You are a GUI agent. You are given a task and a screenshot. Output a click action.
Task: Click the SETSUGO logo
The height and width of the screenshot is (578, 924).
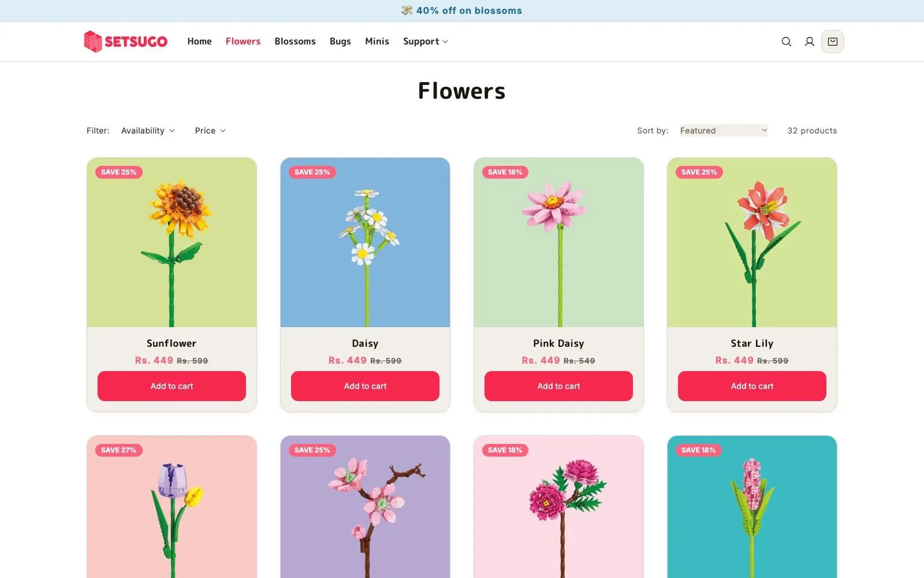(126, 42)
